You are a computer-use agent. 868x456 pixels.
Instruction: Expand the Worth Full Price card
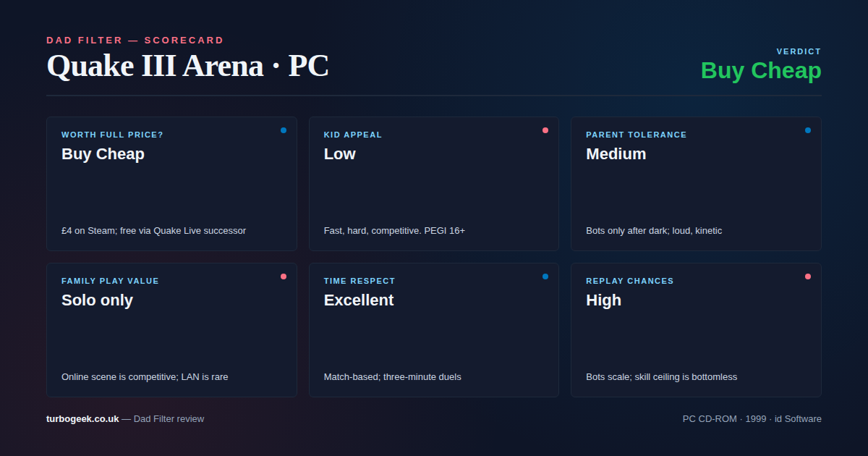[171, 183]
